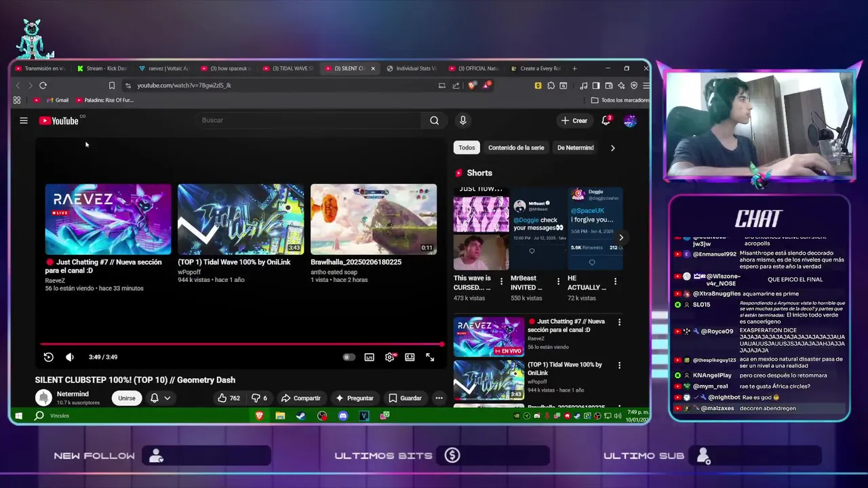The image size is (868, 488).
Task: Switch to theater mode
Action: (410, 357)
